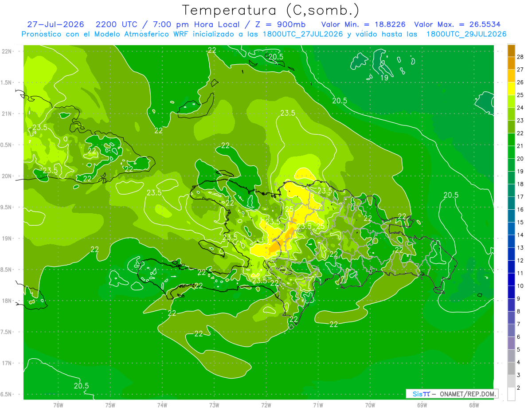Click the "18N" latitude axis label
This screenshot has height=411, width=532.
tap(7, 301)
